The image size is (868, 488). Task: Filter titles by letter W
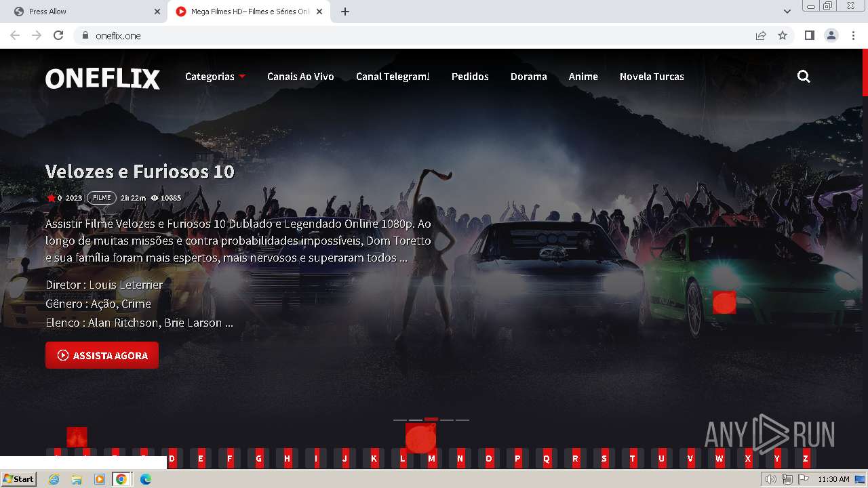click(x=719, y=459)
